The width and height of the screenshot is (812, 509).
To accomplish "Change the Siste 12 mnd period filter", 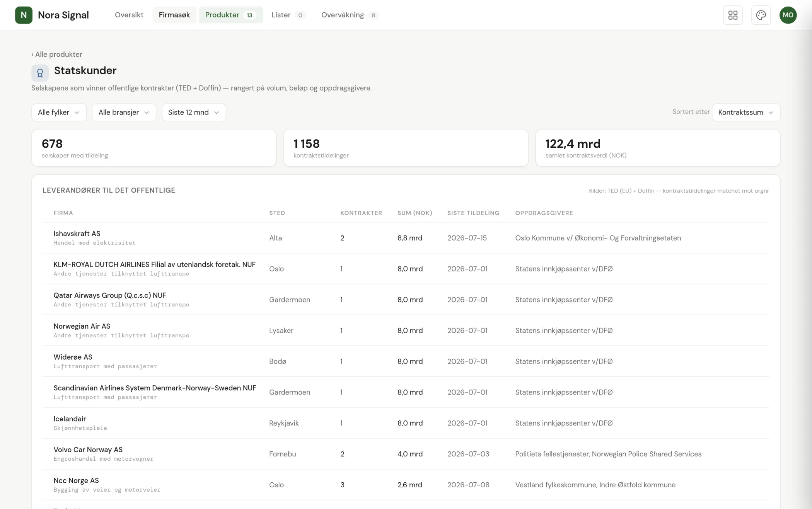I will [x=194, y=112].
